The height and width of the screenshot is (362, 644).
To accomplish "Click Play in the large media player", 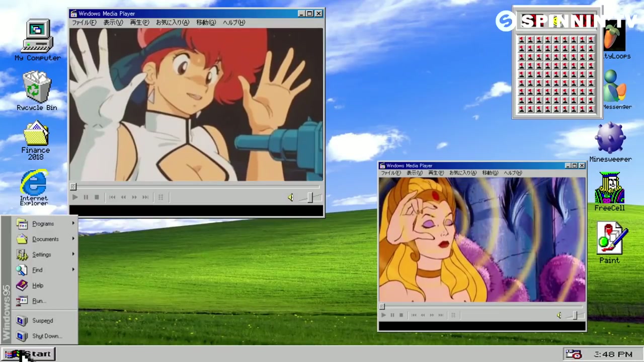I will [x=75, y=198].
